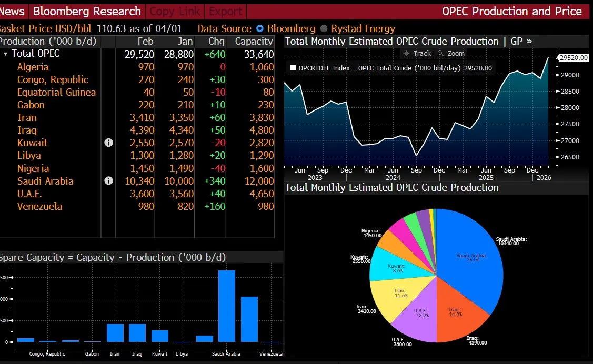
Task: Open the News menu
Action: [12, 11]
